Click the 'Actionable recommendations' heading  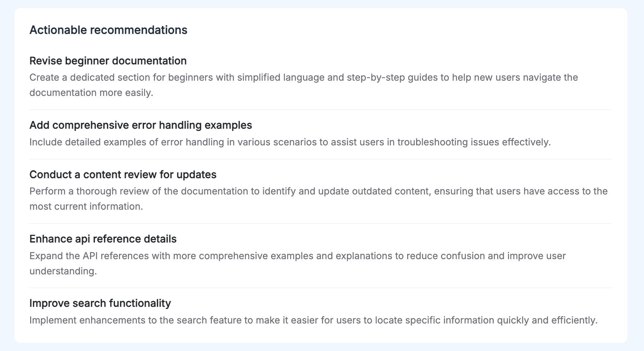tap(108, 30)
